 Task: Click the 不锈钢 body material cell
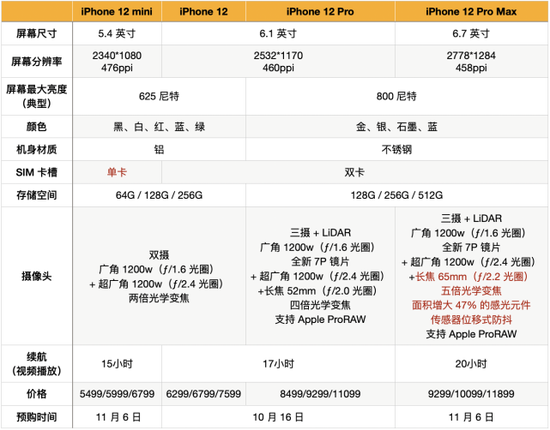click(397, 149)
